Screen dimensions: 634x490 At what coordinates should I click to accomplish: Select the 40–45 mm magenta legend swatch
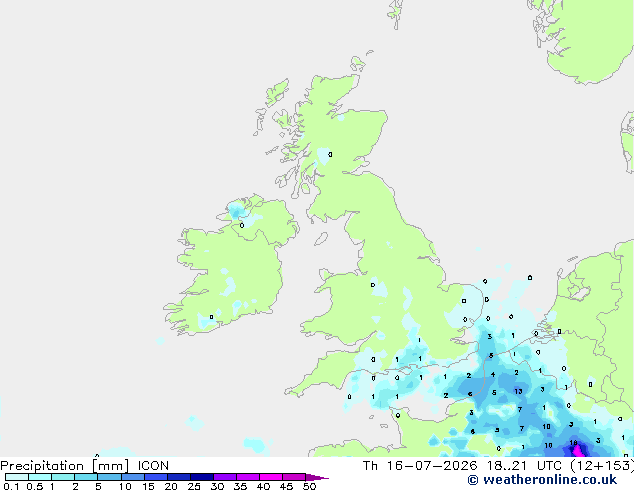tap(271, 477)
